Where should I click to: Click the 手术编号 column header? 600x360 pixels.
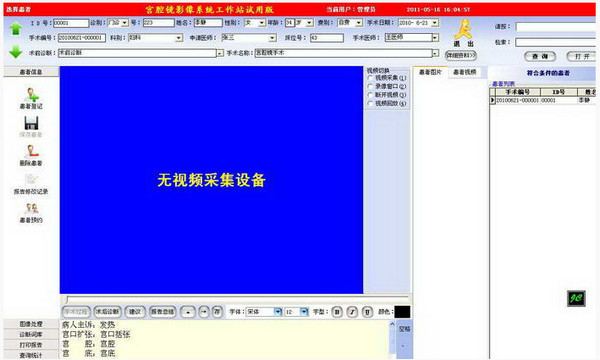518,92
